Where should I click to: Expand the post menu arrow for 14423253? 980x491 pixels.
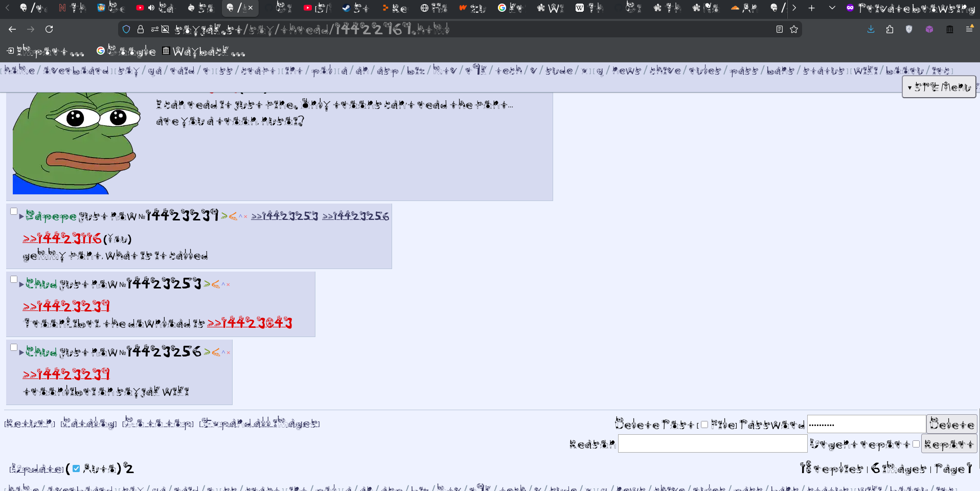click(x=21, y=284)
